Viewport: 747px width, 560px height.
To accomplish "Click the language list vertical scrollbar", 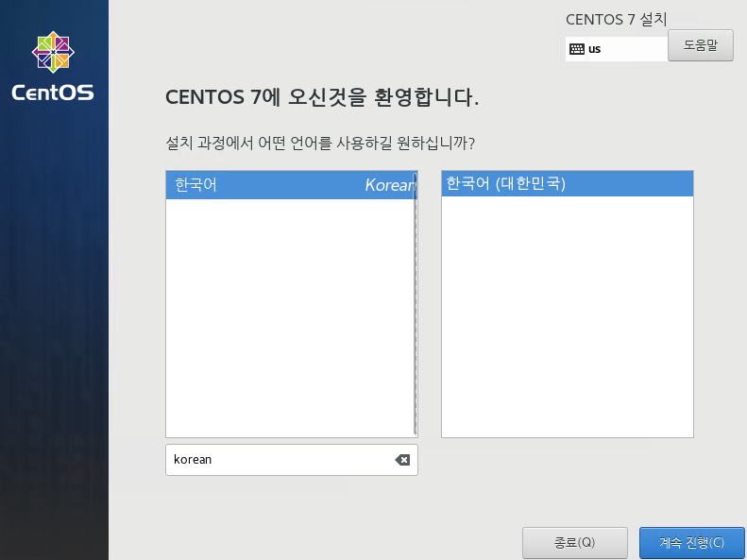I will [416, 304].
